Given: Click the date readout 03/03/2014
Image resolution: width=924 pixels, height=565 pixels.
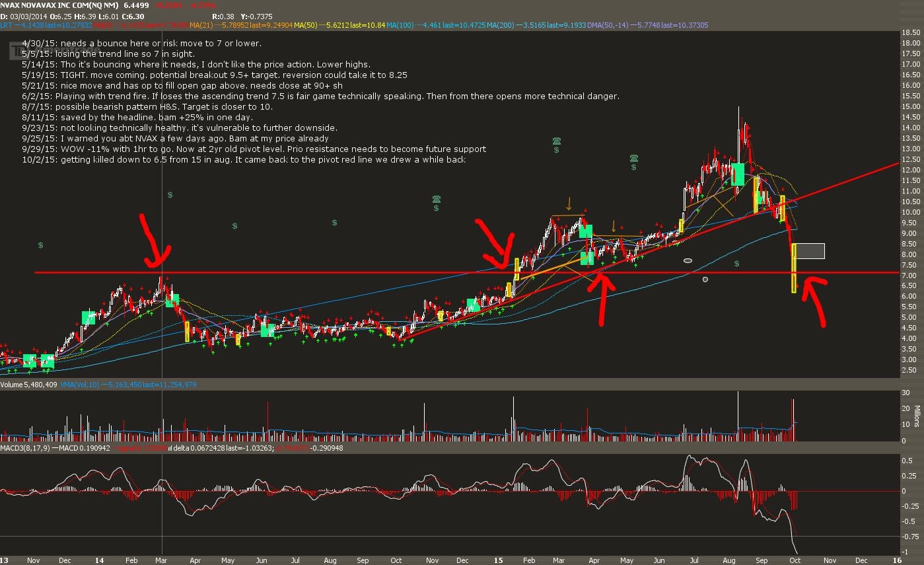Looking at the screenshot, I should pyautogui.click(x=29, y=15).
